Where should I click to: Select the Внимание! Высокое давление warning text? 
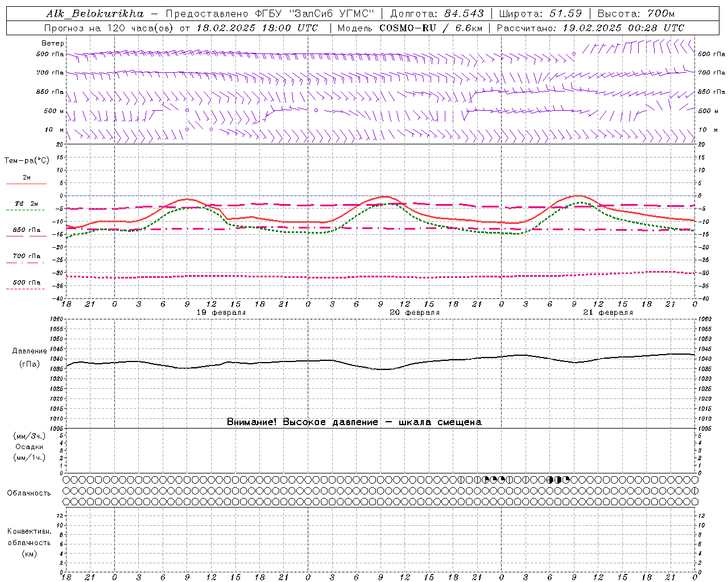[354, 422]
